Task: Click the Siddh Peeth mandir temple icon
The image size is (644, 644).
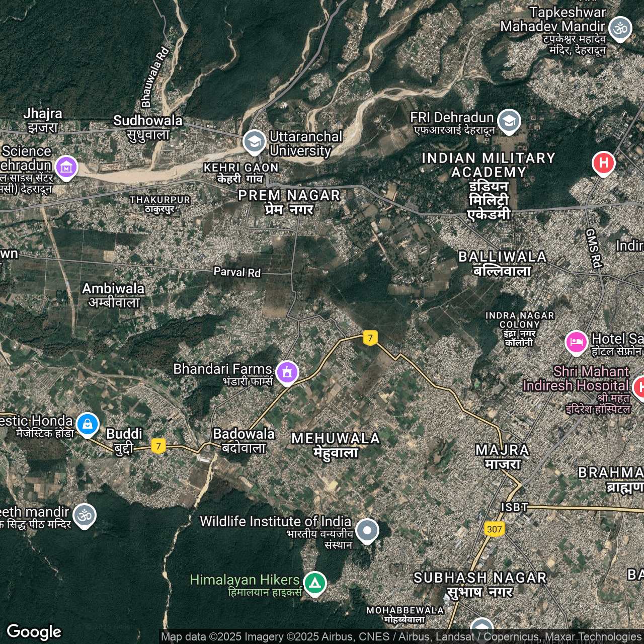Action: click(85, 515)
